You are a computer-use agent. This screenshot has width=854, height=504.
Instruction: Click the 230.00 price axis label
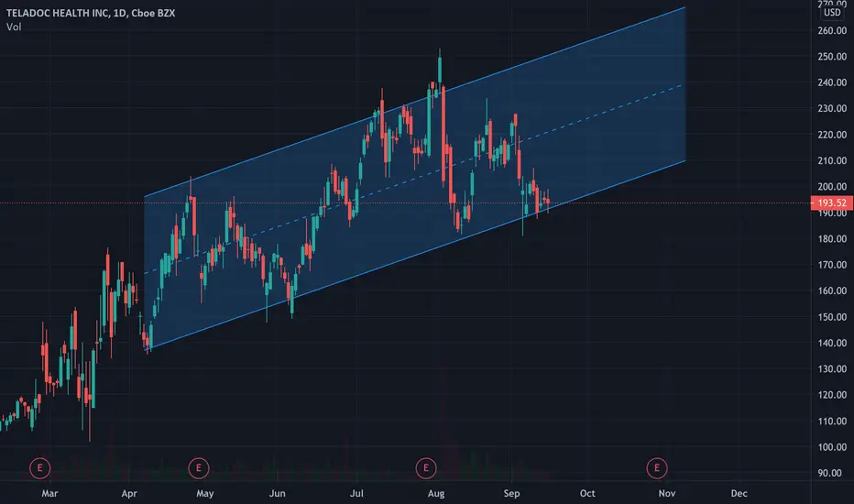832,108
